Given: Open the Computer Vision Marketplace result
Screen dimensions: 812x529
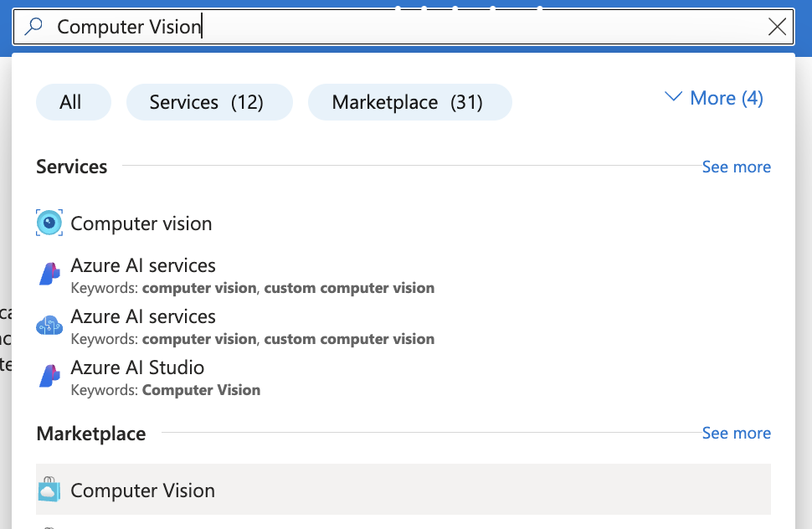Looking at the screenshot, I should coord(403,489).
